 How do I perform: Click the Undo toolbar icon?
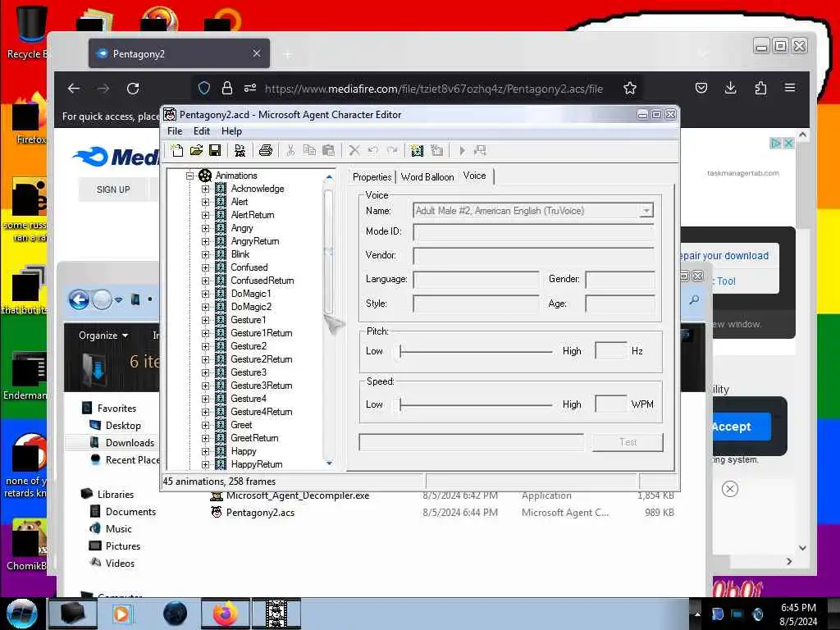tap(373, 151)
